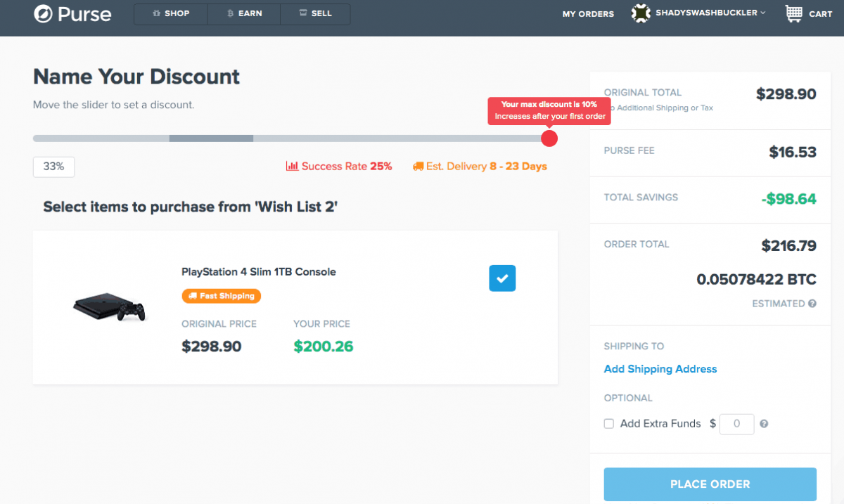Click the '-$98.64' total savings value
The height and width of the screenshot is (504, 844).
pyautogui.click(x=788, y=199)
